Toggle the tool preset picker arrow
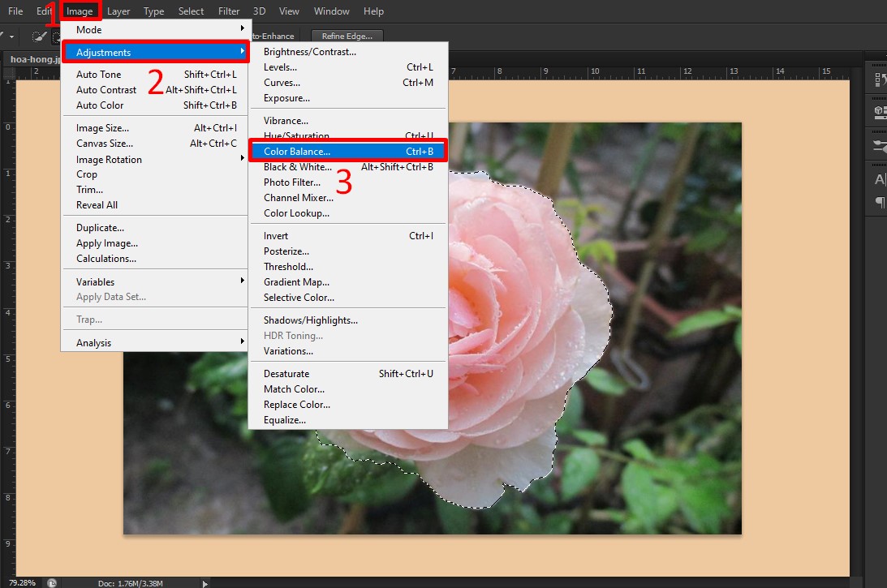The height and width of the screenshot is (588, 887). tap(11, 36)
